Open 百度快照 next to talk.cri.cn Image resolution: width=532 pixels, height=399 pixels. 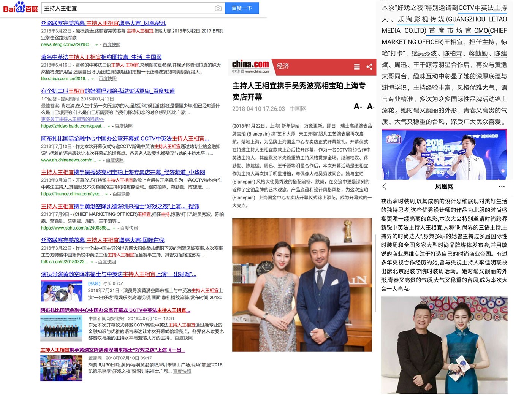coord(107,262)
